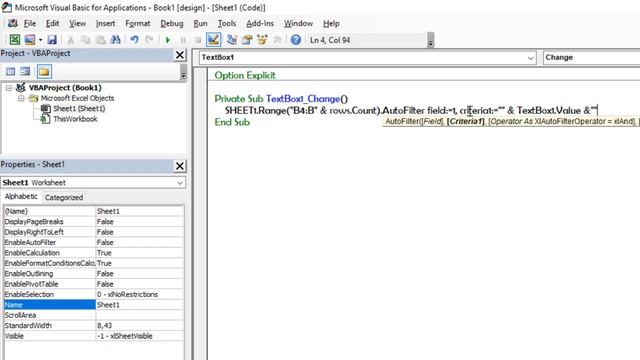Screen dimensions: 640x360
Task: Open VBA Help with the question mark icon
Action: coord(296,40)
